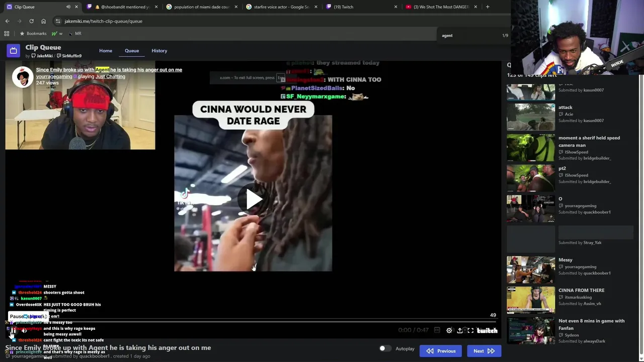The width and height of the screenshot is (644, 362).
Task: Open the Queue navigation item
Action: tap(132, 50)
